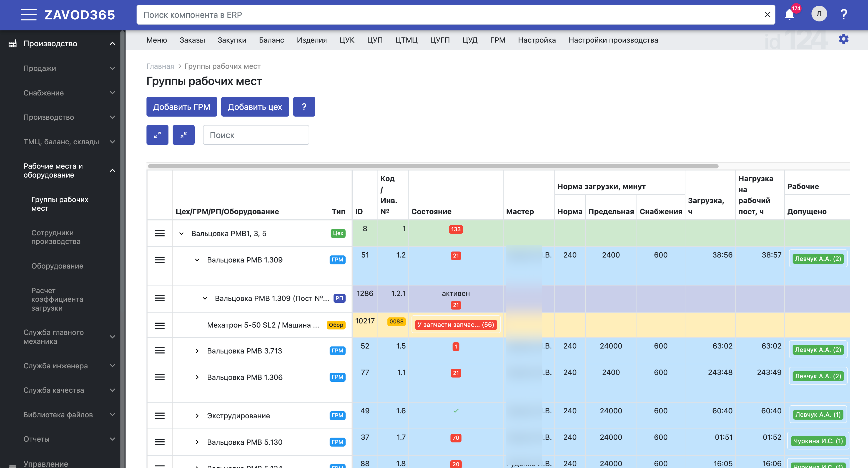Clear the ERP search with X icon

click(767, 15)
